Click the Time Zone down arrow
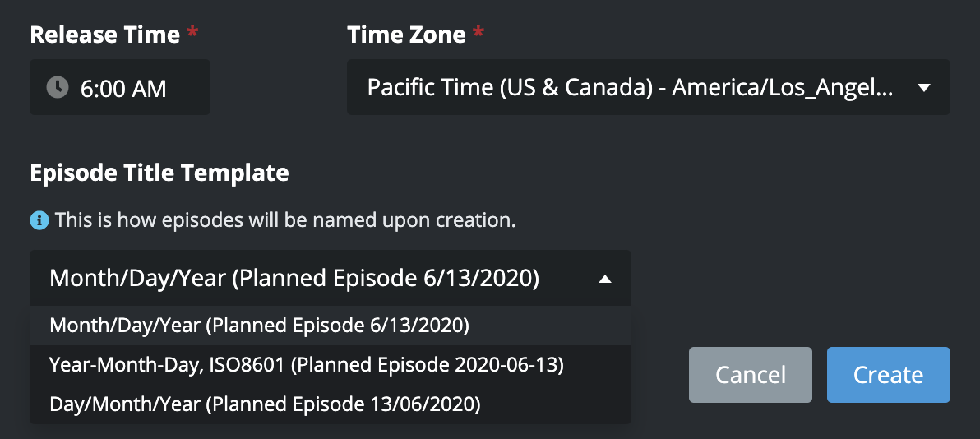 coord(923,88)
